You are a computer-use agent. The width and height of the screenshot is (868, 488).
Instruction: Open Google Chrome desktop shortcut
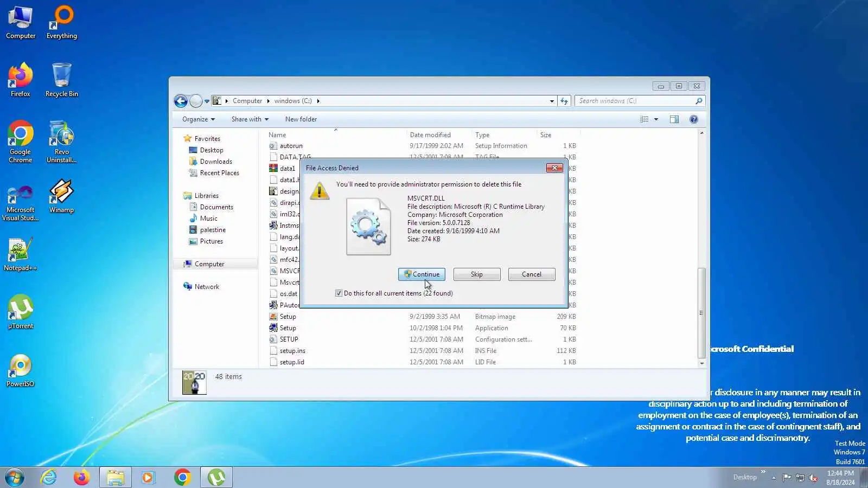point(21,142)
